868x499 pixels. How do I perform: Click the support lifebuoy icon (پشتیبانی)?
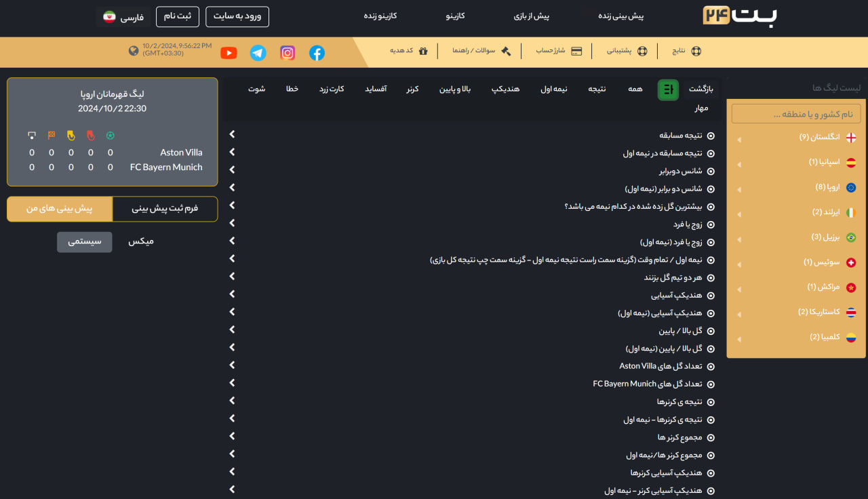(x=642, y=51)
